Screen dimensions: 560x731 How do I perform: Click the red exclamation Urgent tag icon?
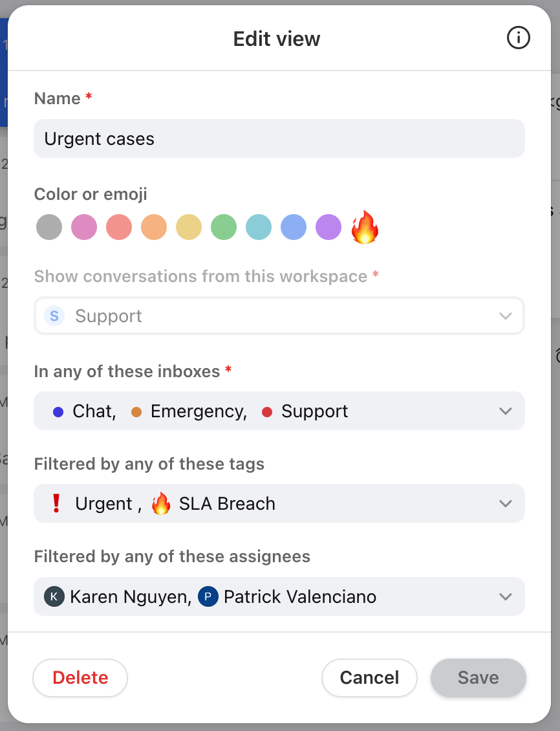[x=56, y=503]
